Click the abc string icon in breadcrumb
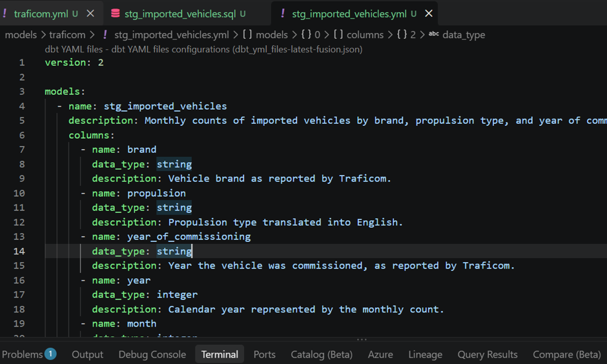607x364 pixels. click(x=433, y=34)
